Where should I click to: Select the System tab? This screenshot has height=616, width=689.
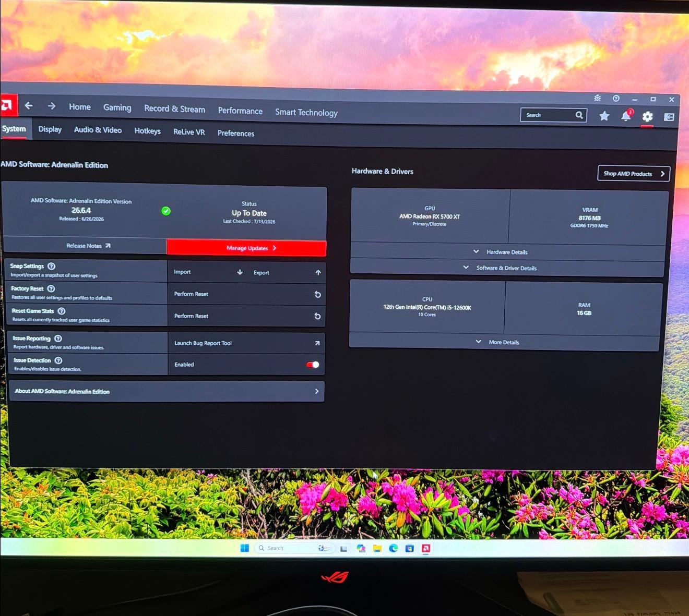point(14,129)
